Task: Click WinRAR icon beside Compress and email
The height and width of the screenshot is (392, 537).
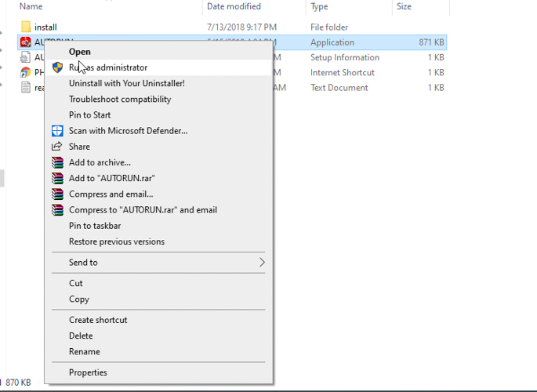Action: (57, 194)
